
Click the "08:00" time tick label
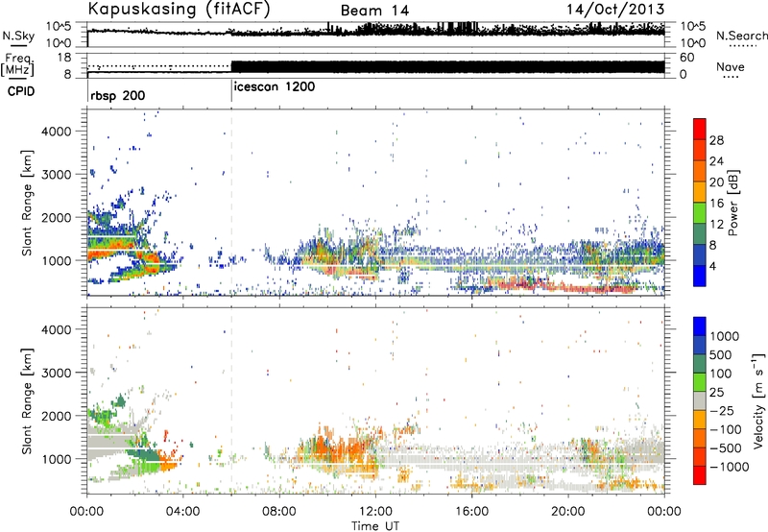(279, 512)
